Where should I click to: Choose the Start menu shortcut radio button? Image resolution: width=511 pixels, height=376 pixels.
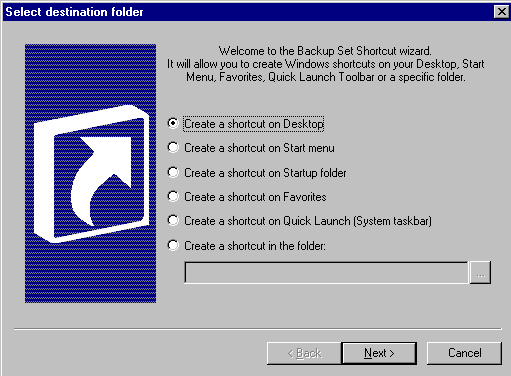173,147
